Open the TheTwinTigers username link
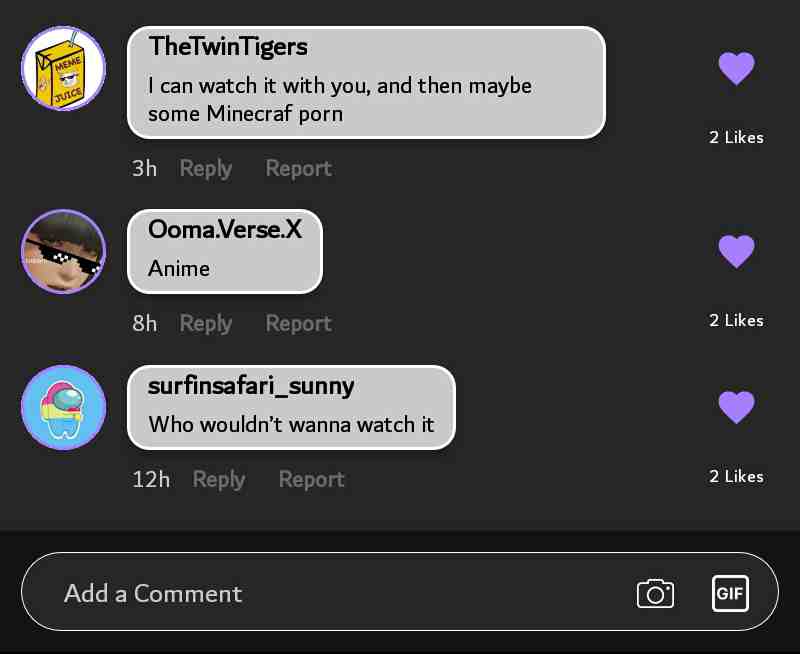 pyautogui.click(x=228, y=47)
